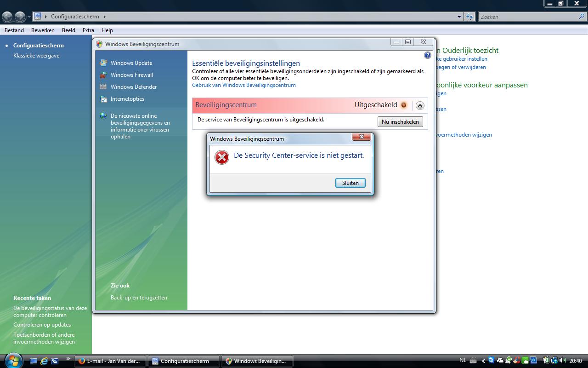Image resolution: width=588 pixels, height=368 pixels.
Task: Open the Help menu
Action: click(107, 30)
